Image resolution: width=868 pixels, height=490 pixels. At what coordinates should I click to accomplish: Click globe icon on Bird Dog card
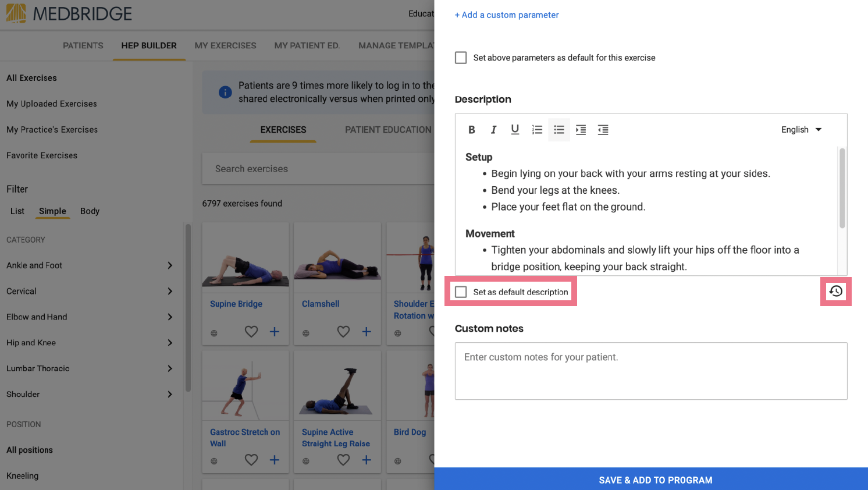click(x=398, y=461)
